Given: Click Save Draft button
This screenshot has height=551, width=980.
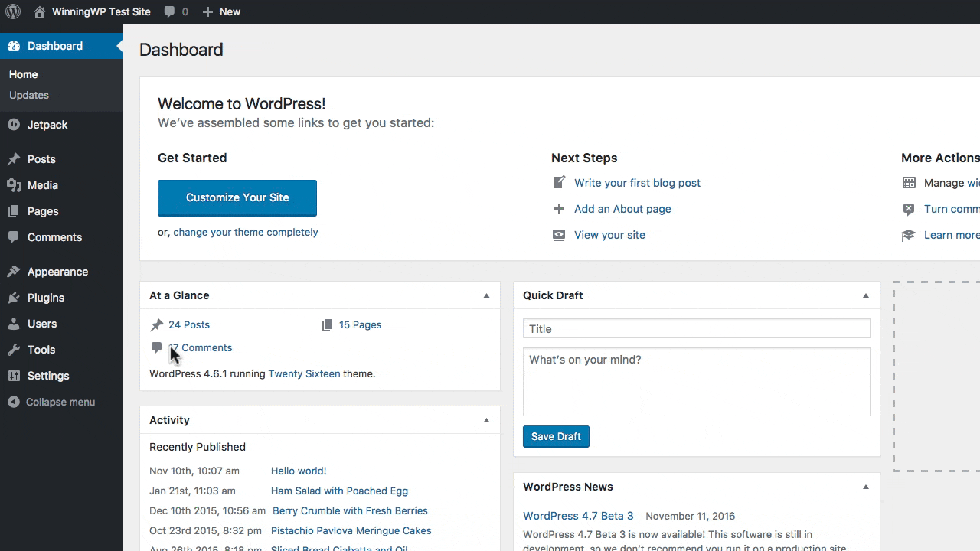Looking at the screenshot, I should [x=556, y=436].
